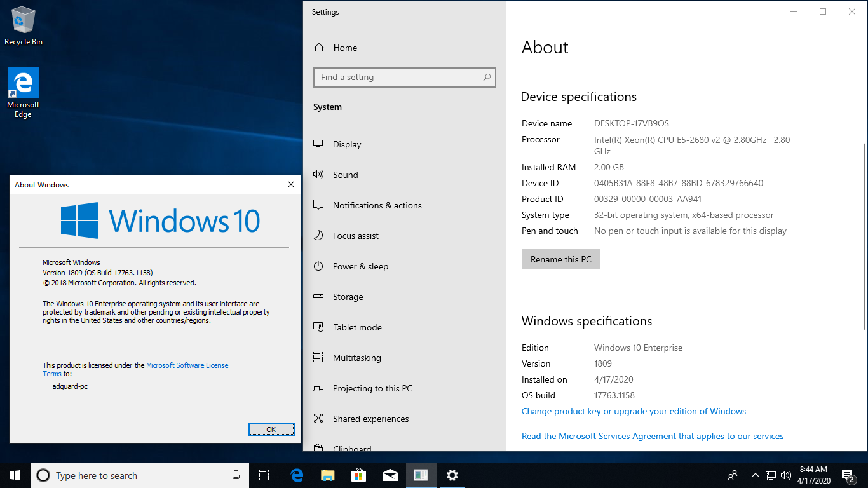This screenshot has height=488, width=868.
Task: Open the Start menu Windows logo
Action: coord(15,475)
